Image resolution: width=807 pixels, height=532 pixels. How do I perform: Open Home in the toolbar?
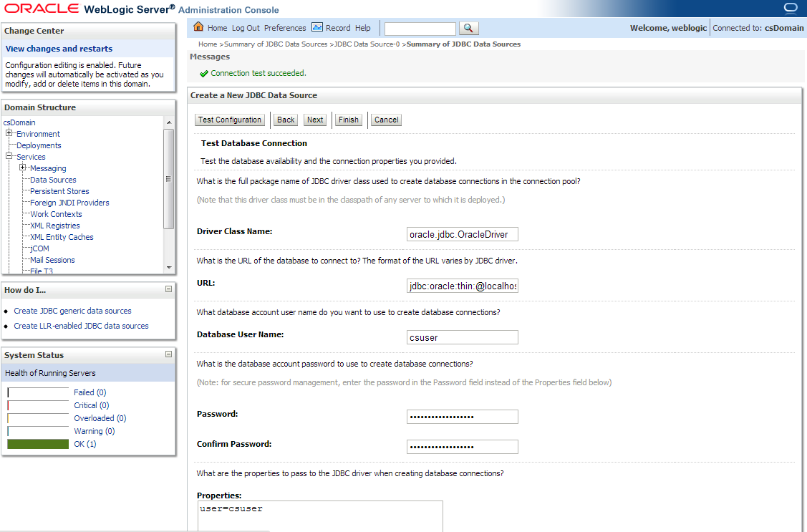tap(217, 29)
